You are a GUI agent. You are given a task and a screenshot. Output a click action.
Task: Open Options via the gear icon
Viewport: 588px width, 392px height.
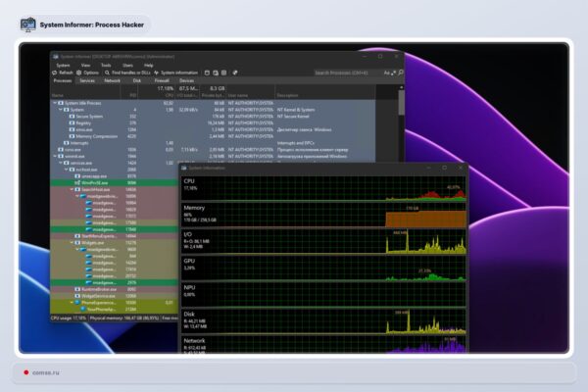click(x=78, y=73)
